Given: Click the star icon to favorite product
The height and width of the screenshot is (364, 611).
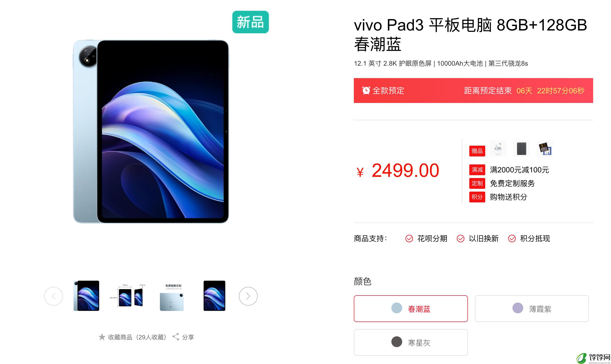Looking at the screenshot, I should (x=102, y=337).
